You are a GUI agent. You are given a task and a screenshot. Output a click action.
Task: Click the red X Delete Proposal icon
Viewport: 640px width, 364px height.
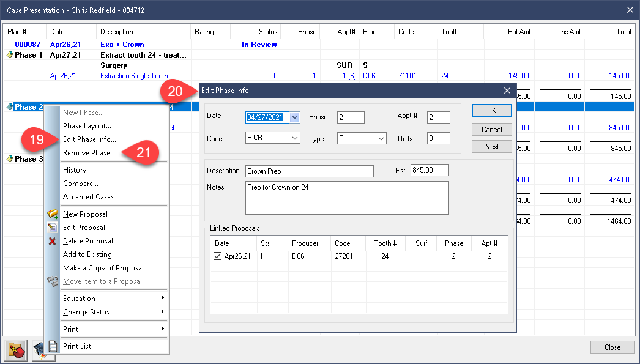coord(52,241)
